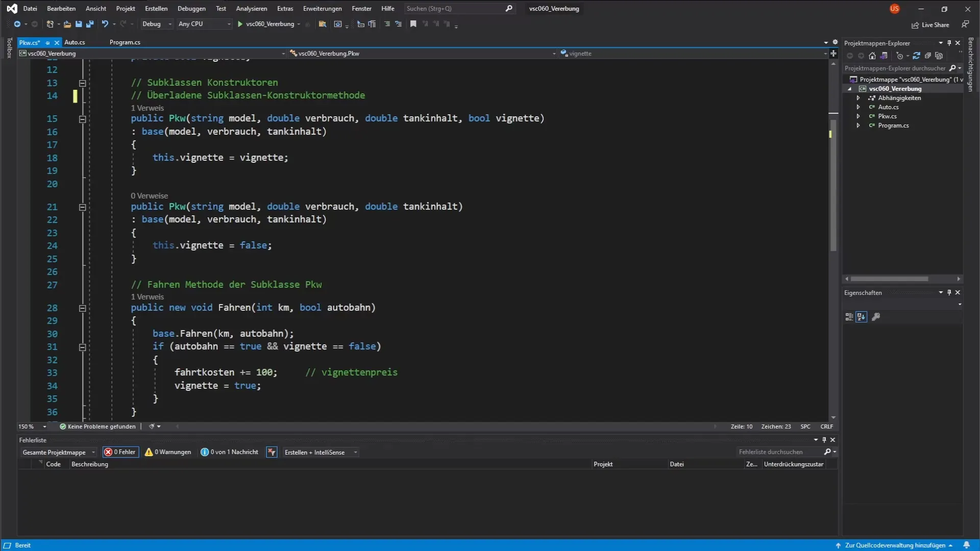Click the Home icon in Projektmappen-Explorer

tap(872, 56)
